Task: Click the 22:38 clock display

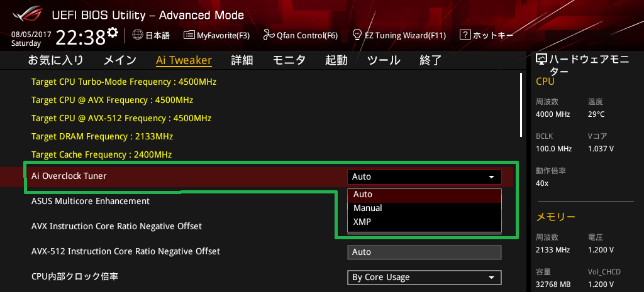Action: click(80, 38)
